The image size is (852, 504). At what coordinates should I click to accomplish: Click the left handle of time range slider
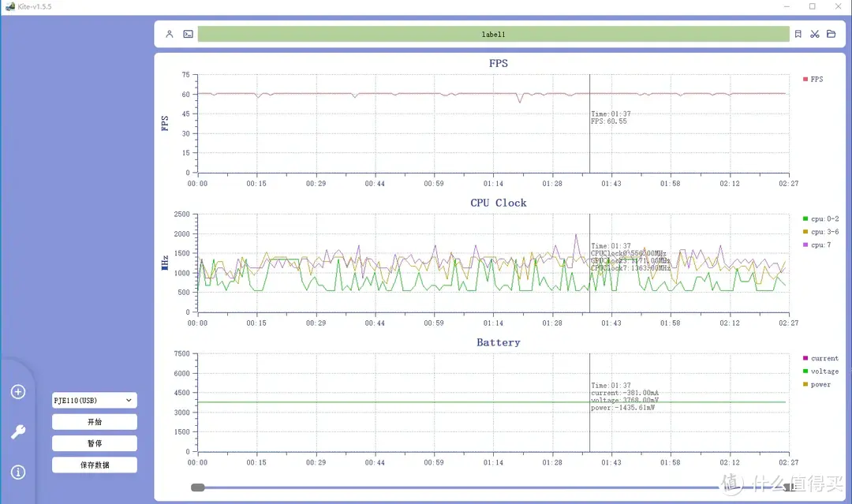pos(198,487)
